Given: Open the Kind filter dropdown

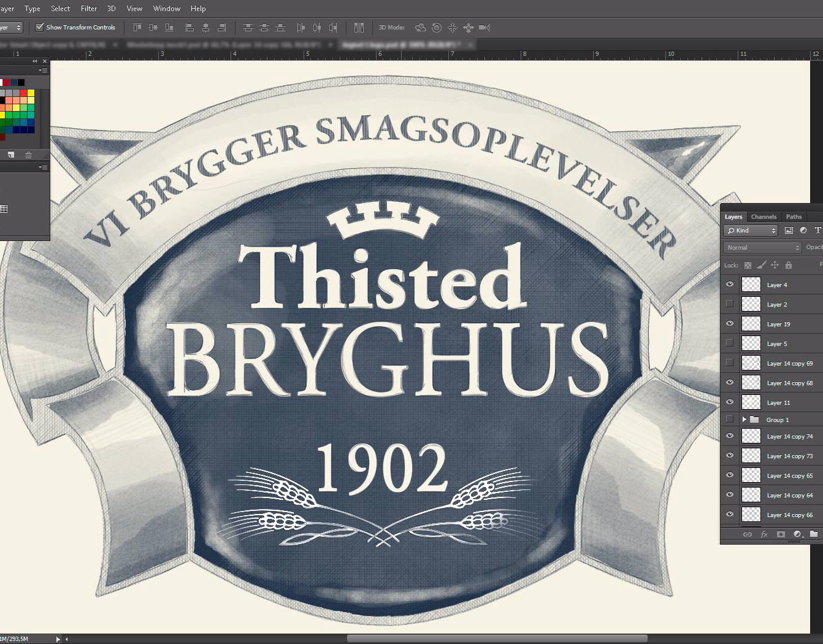Looking at the screenshot, I should tap(751, 231).
